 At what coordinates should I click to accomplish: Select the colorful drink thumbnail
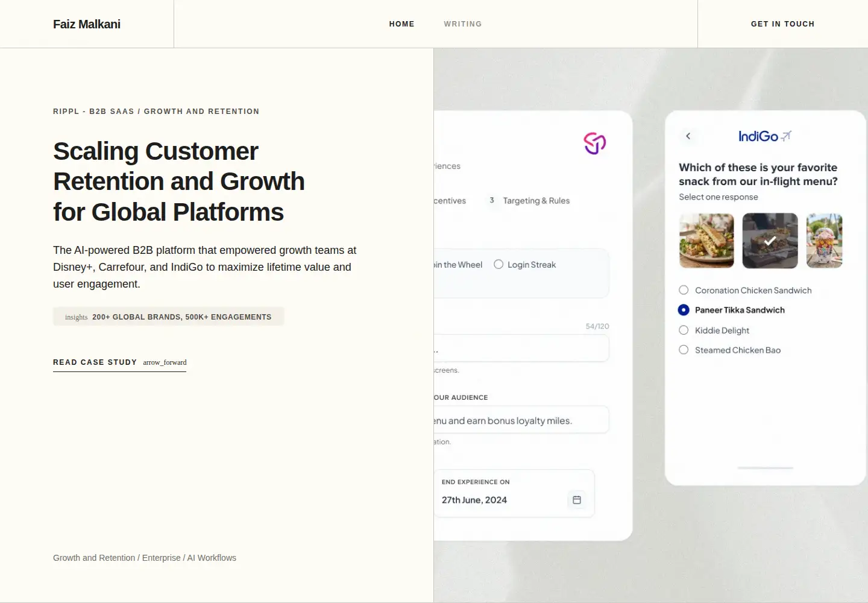click(824, 241)
